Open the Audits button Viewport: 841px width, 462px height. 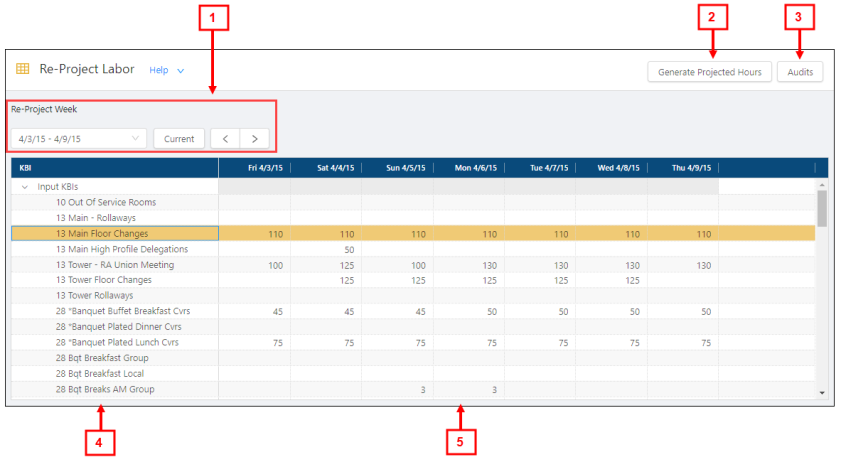800,72
